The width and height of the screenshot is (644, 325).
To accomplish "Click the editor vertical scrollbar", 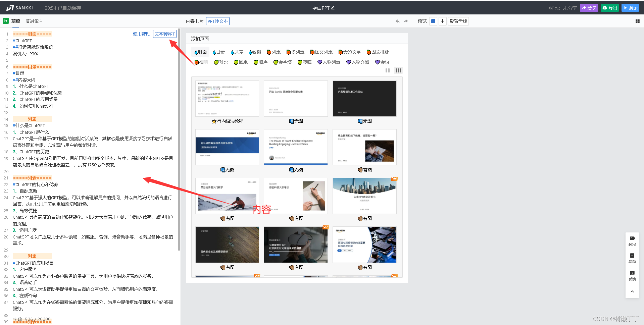I will tap(179, 140).
